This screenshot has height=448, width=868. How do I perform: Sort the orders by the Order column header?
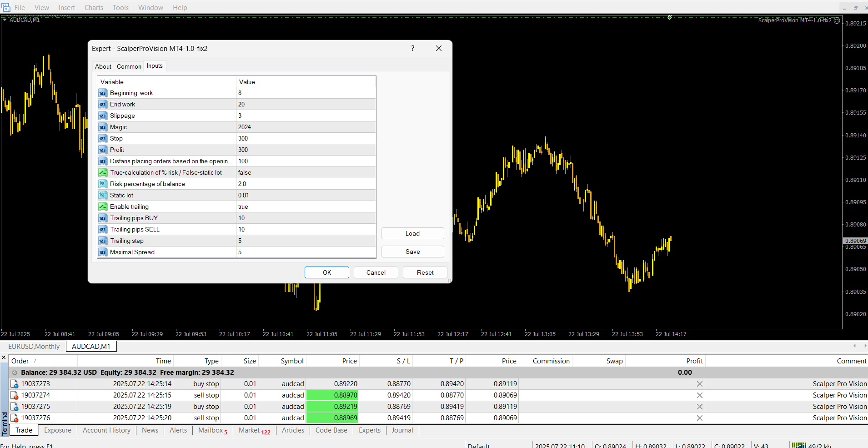point(20,361)
